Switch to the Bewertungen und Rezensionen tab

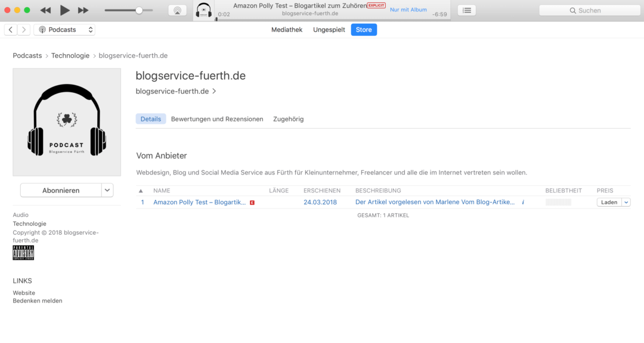click(217, 119)
